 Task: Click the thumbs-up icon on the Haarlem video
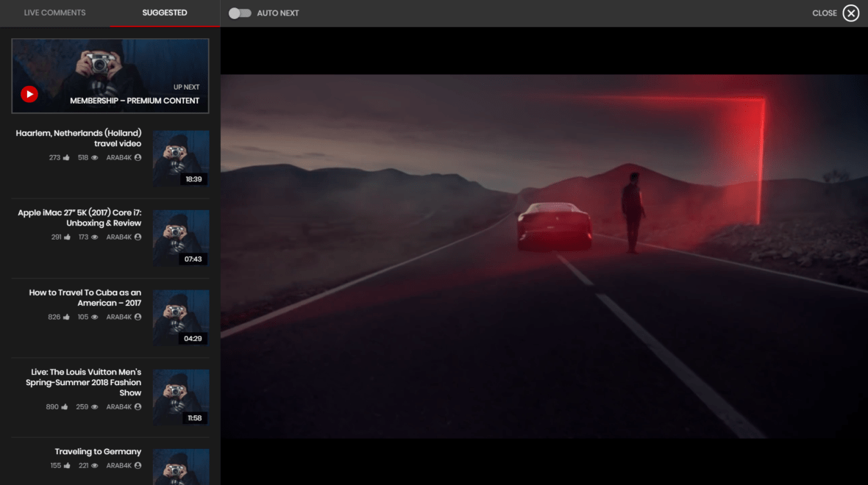tap(65, 157)
